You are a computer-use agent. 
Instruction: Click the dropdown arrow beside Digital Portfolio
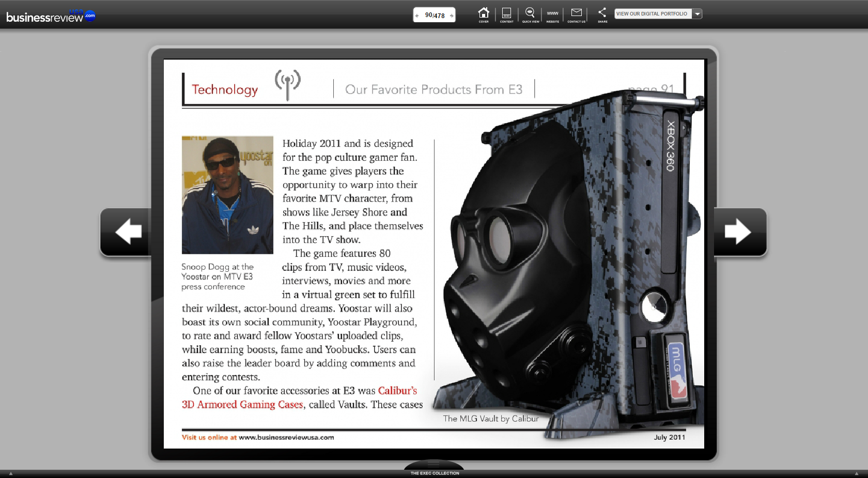coord(698,14)
